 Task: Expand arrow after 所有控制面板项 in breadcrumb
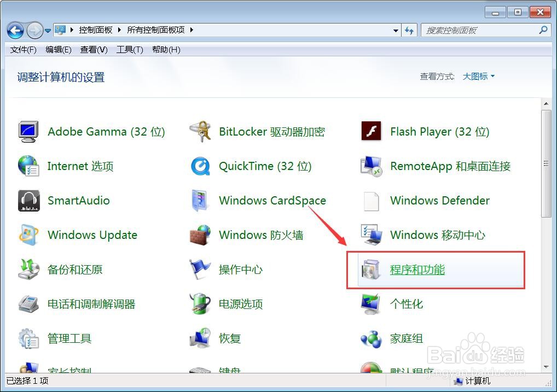pyautogui.click(x=192, y=30)
